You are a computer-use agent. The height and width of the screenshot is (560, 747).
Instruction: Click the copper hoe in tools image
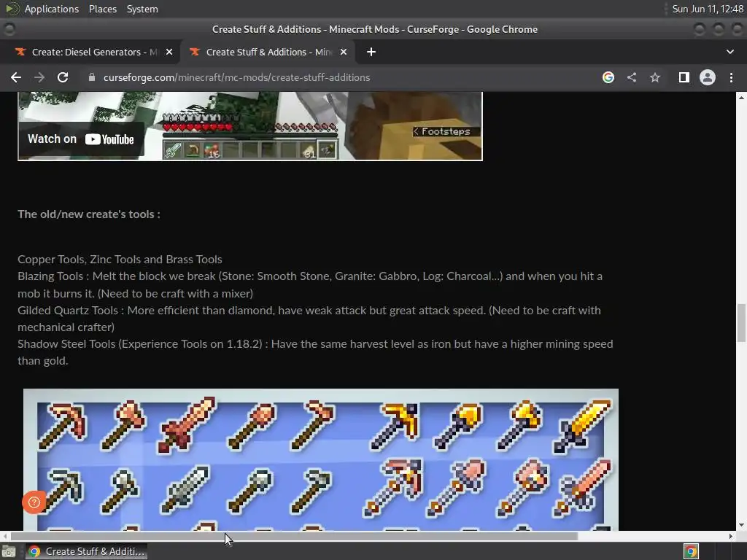tap(312, 425)
